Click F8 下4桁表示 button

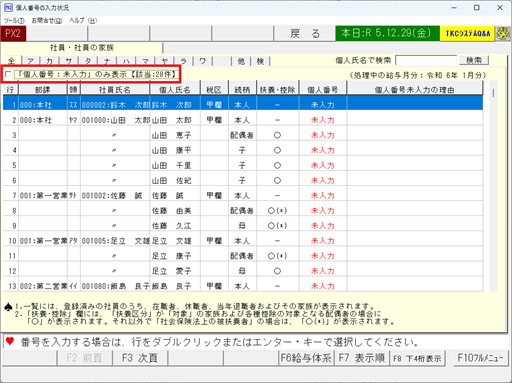tap(417, 358)
